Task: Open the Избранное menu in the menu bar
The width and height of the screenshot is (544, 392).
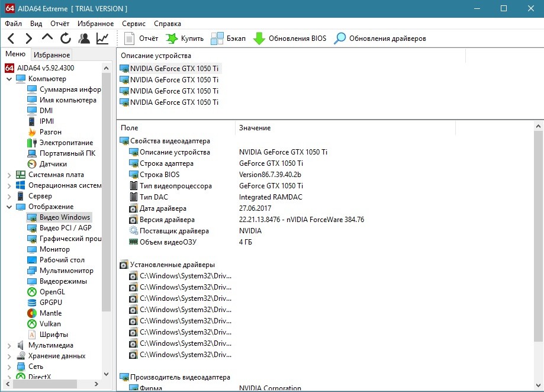Action: [95, 24]
